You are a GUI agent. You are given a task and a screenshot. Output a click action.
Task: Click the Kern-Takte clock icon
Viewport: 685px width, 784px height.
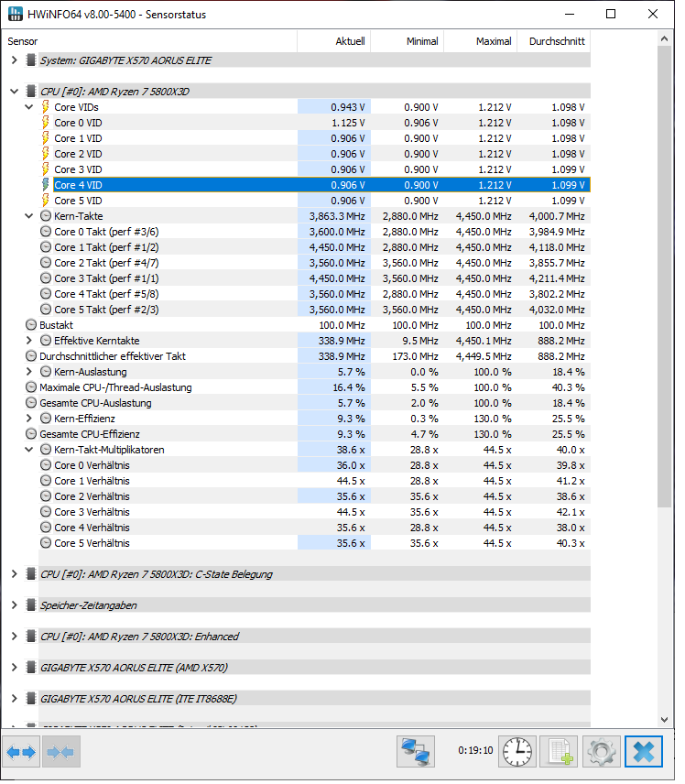pos(46,217)
